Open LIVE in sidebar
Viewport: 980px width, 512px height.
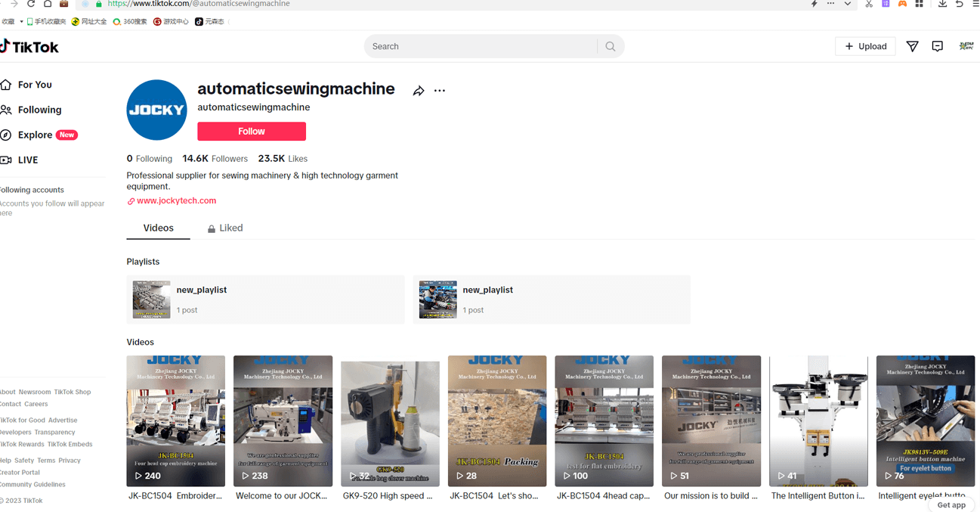20,160
